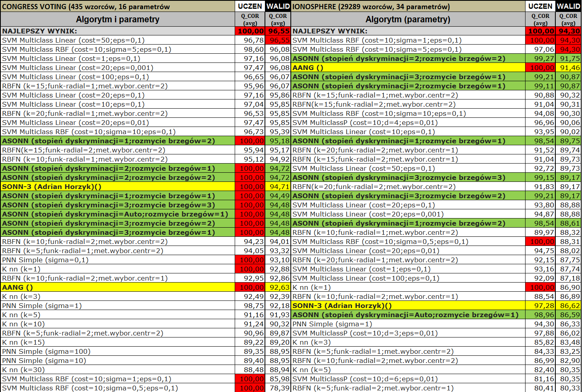Click the Congress NAJLEPSZY WYNIK value 96,55
The width and height of the screenshot is (582, 392).
(x=278, y=31)
